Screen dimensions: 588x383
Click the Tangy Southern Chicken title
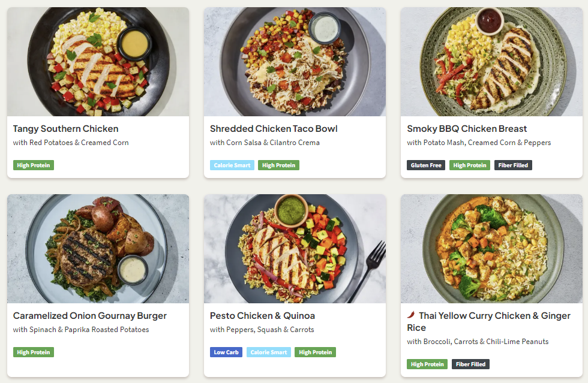tap(66, 129)
